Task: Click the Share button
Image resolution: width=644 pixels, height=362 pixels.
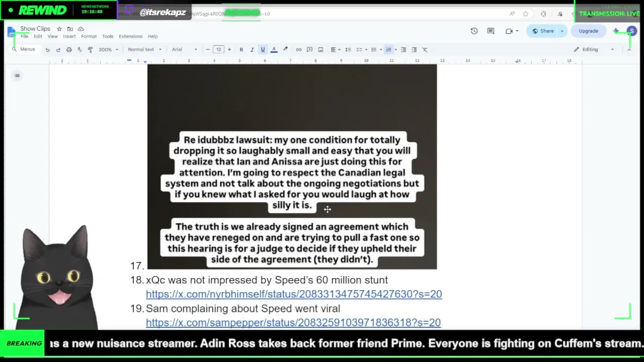Action: pos(542,31)
